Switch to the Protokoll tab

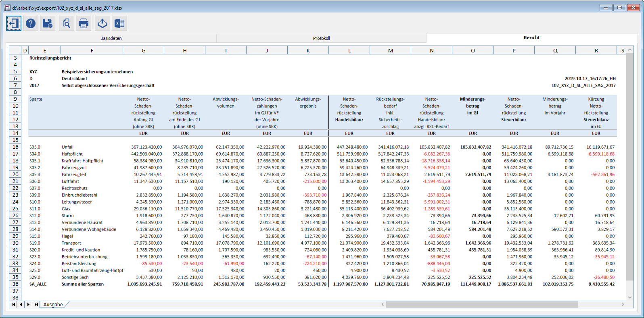tap(321, 38)
